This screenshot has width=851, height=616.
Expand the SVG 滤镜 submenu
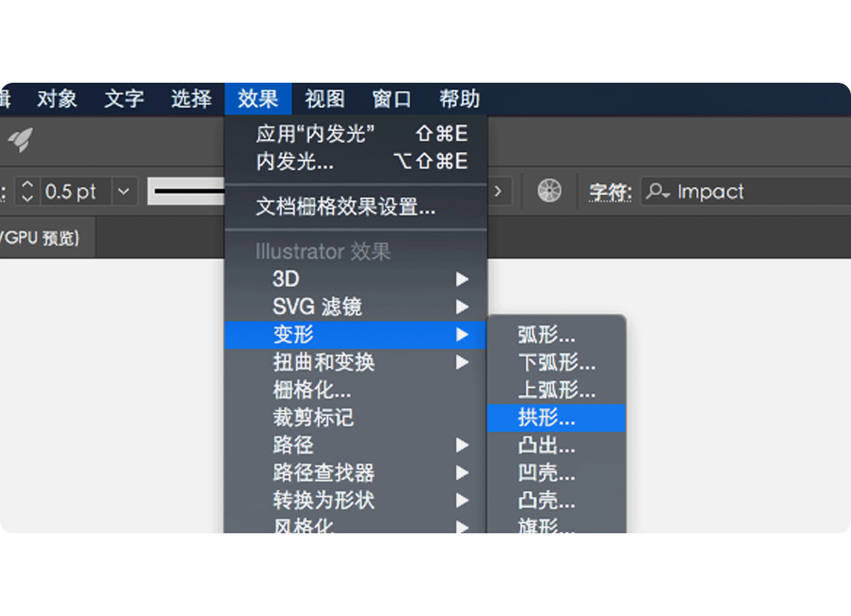point(356,307)
